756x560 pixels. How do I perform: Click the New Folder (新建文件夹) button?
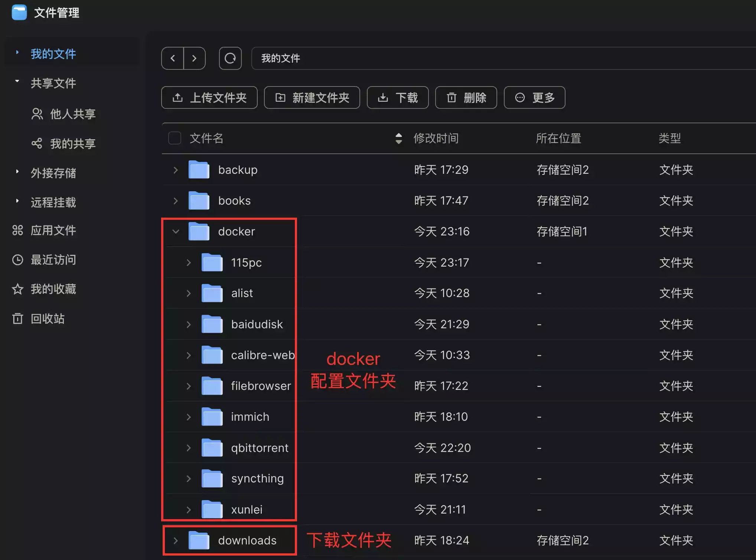(x=312, y=97)
